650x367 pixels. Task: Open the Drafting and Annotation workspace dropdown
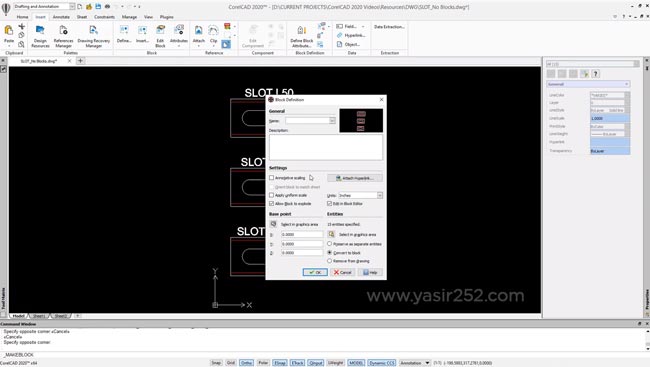[x=72, y=7]
